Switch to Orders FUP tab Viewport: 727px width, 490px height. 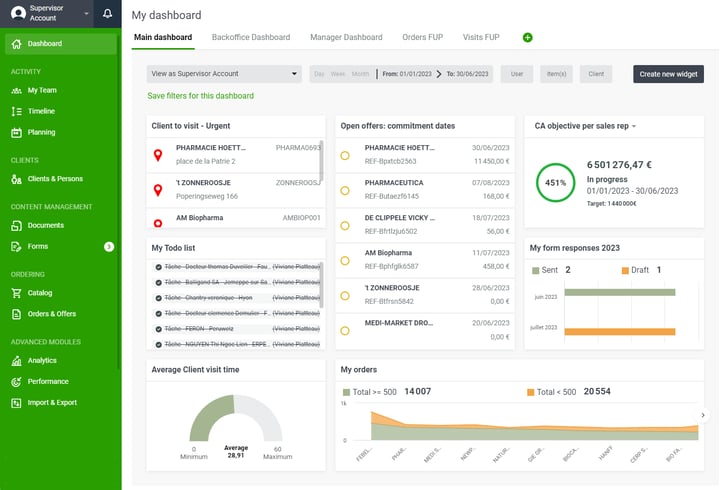(x=421, y=37)
